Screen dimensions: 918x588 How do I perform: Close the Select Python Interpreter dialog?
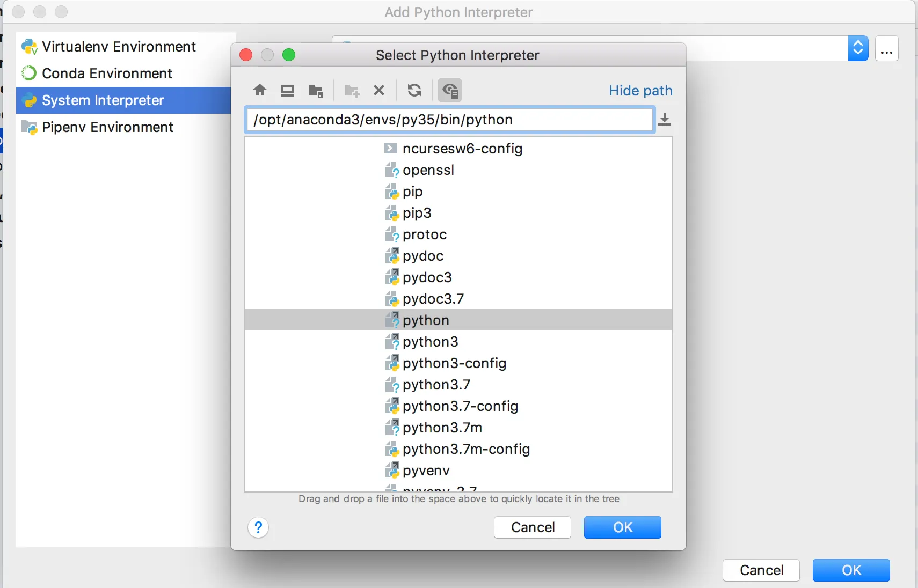246,55
